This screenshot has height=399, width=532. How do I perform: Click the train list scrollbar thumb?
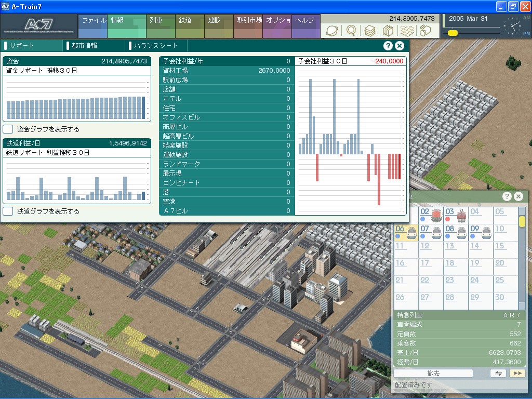tap(522, 221)
